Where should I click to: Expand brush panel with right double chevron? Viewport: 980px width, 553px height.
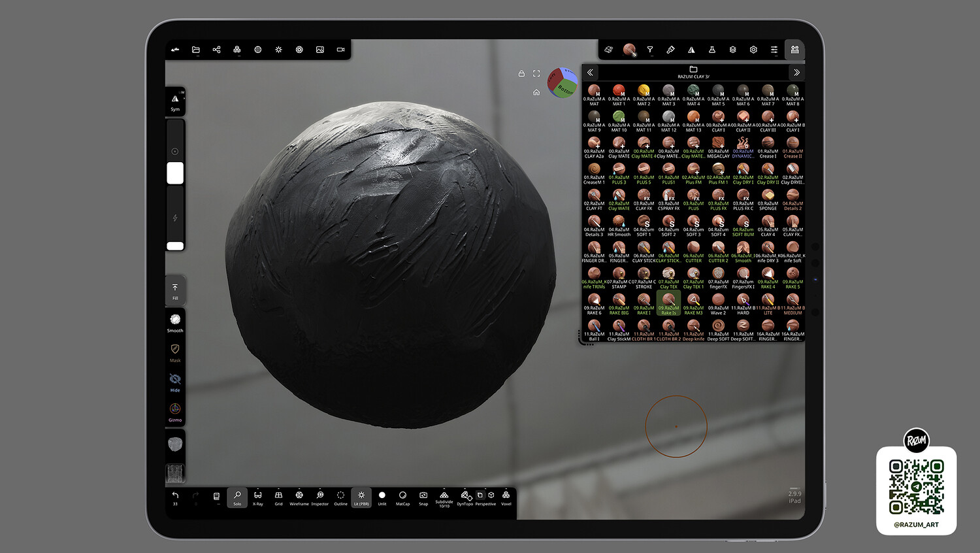click(796, 73)
